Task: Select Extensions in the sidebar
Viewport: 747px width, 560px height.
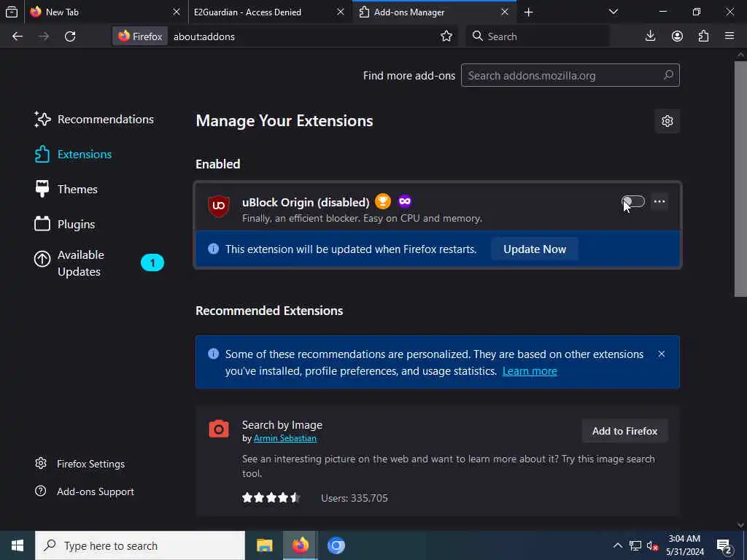Action: tap(74, 155)
